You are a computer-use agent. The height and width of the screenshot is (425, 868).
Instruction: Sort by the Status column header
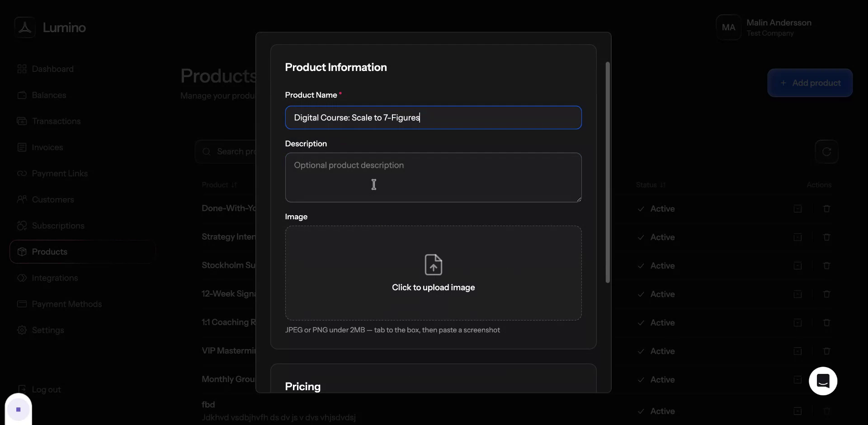pyautogui.click(x=651, y=185)
